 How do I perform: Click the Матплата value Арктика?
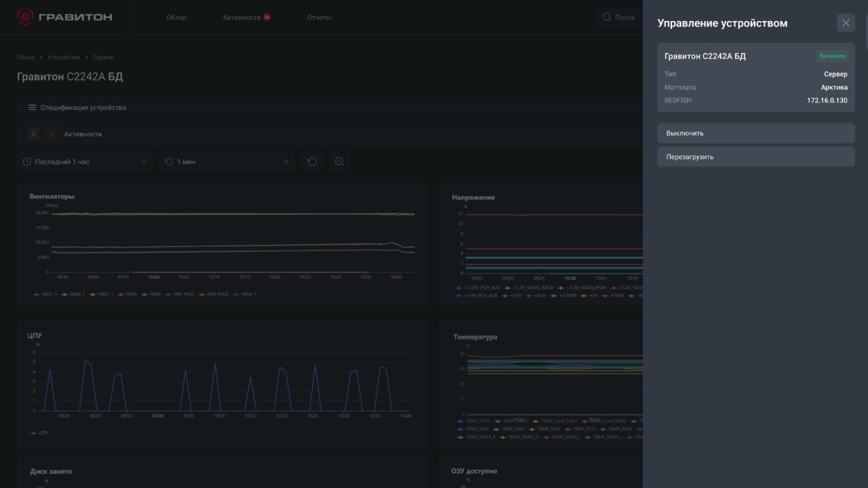[834, 88]
